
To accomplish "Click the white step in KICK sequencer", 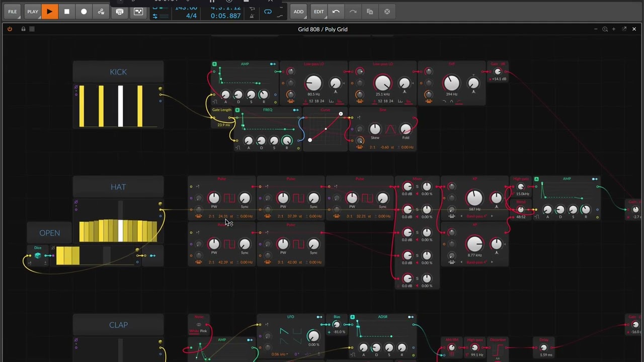I will click(120, 106).
